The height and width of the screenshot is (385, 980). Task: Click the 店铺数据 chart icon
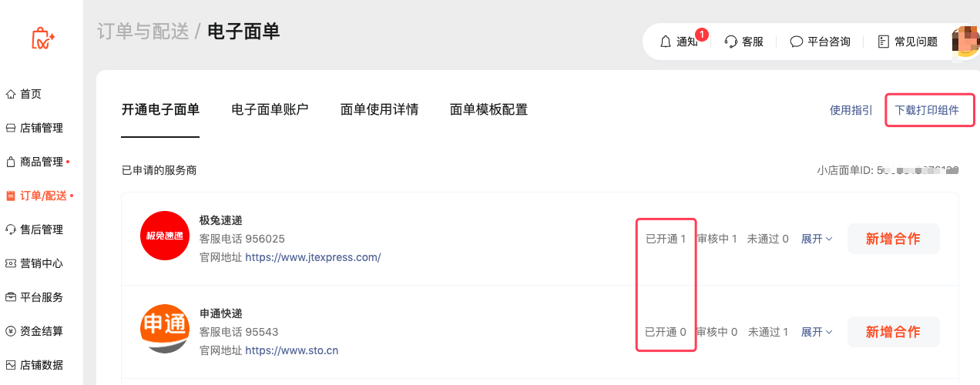[11, 365]
